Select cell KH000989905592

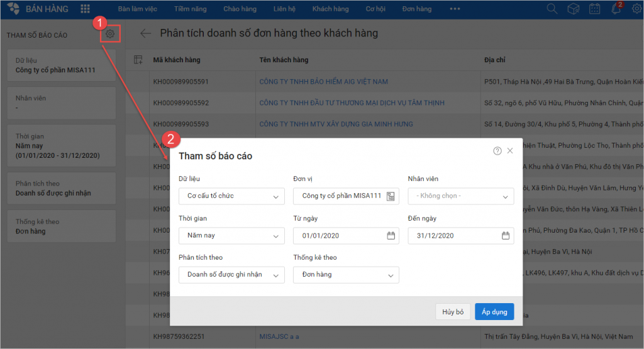point(180,102)
